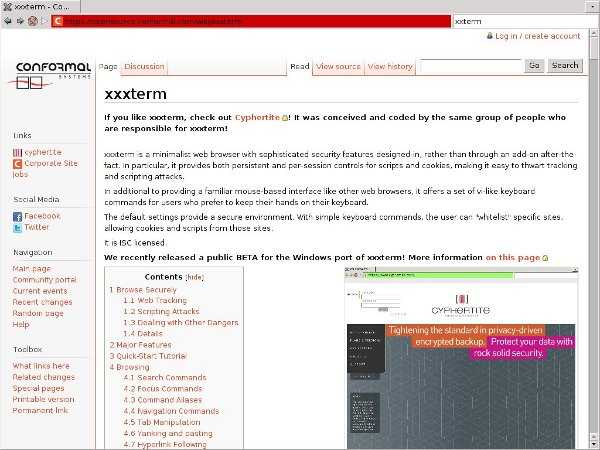Open the Twitter link

click(37, 227)
